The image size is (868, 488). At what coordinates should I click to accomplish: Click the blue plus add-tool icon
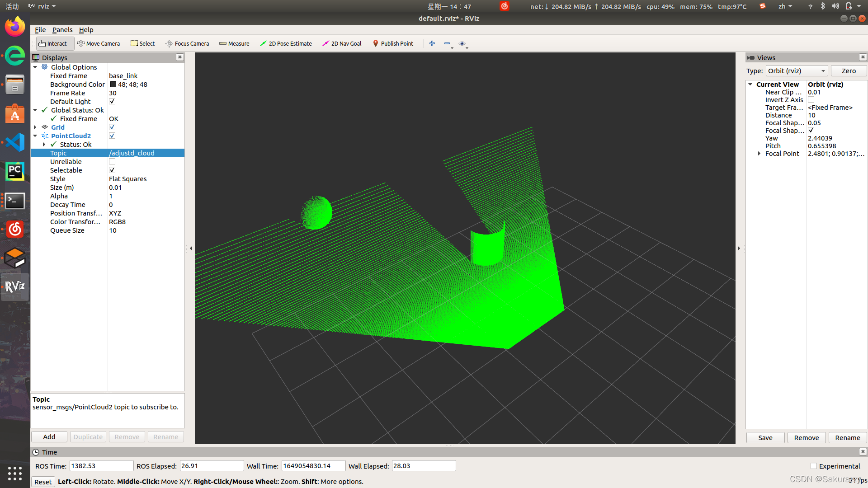(432, 43)
